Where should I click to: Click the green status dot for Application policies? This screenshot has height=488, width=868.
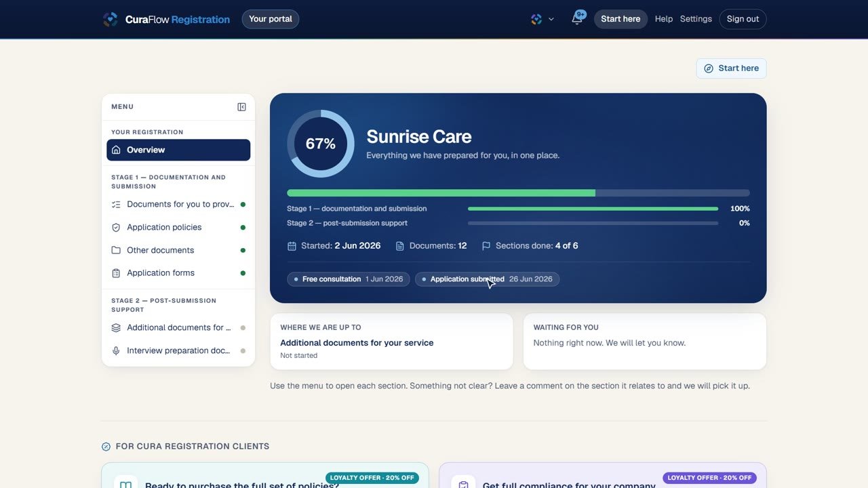coord(243,228)
